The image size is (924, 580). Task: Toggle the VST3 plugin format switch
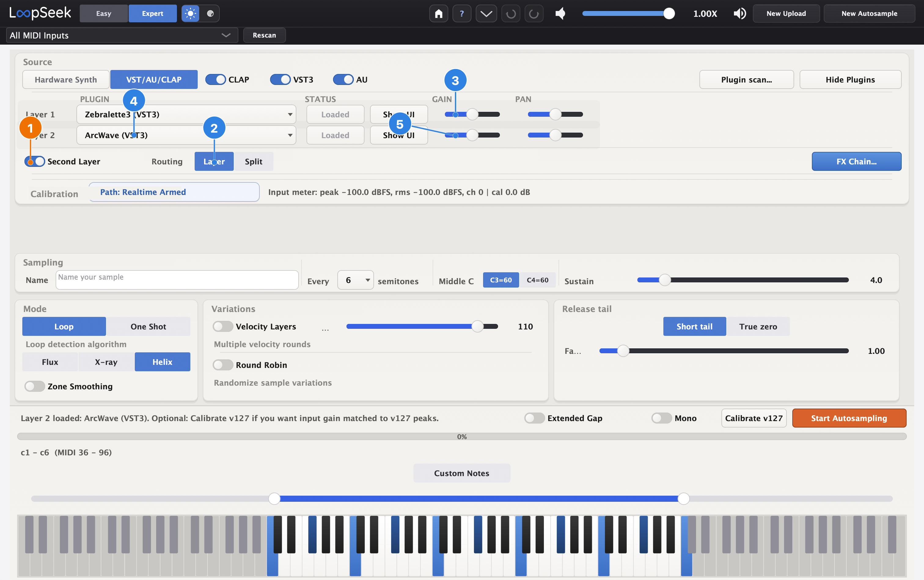280,80
